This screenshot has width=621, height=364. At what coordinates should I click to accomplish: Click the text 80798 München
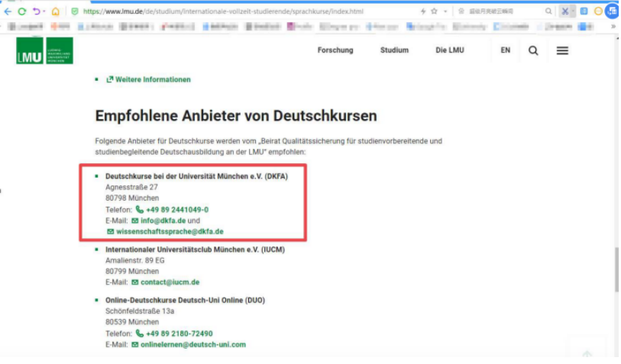132,198
